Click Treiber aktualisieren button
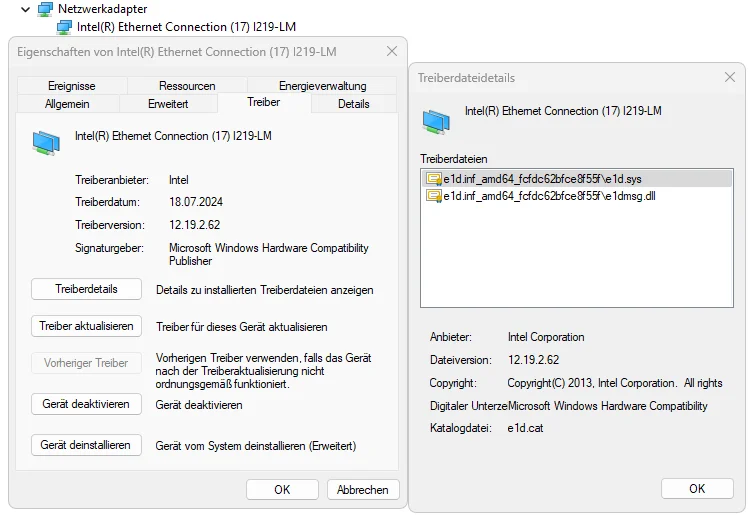The height and width of the screenshot is (515, 752). tap(86, 326)
